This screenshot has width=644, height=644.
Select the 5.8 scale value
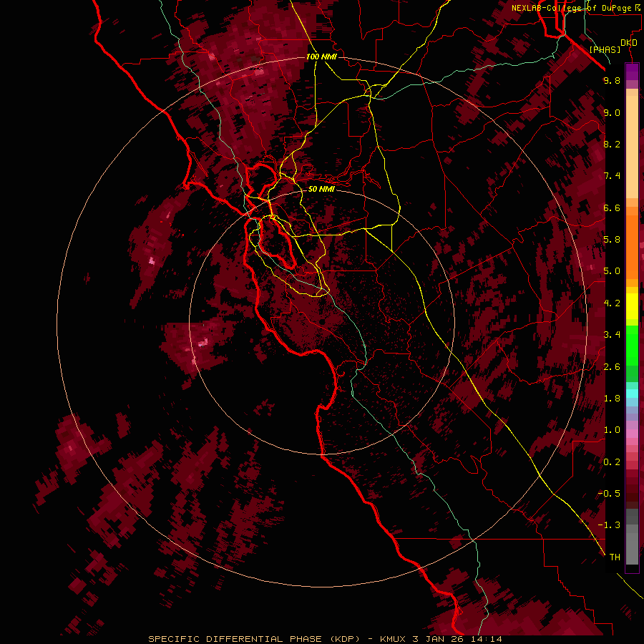coord(612,240)
